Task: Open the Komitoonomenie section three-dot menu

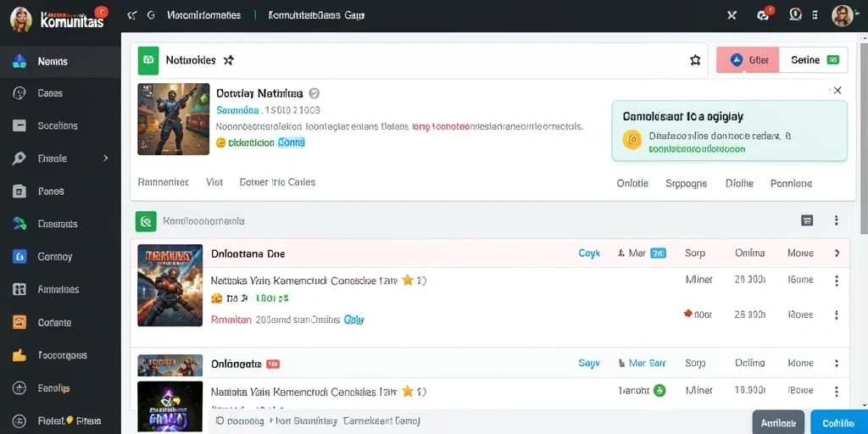Action: 837,220
